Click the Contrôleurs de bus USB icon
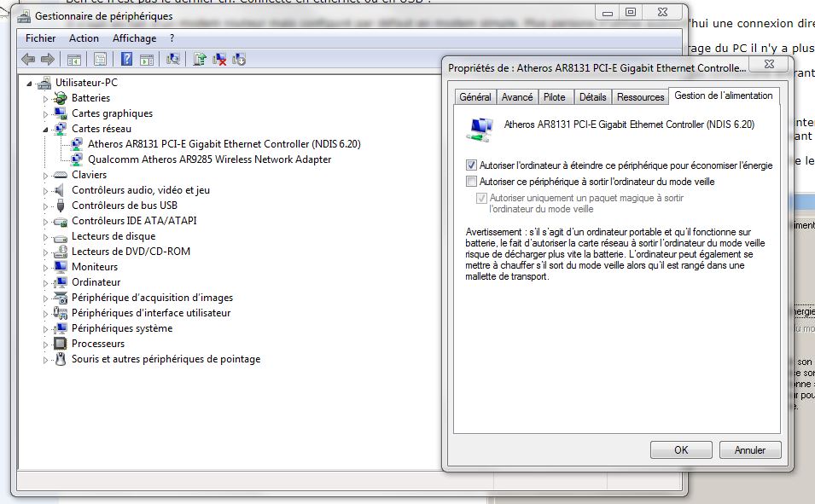The height and width of the screenshot is (504, 815). pos(61,206)
